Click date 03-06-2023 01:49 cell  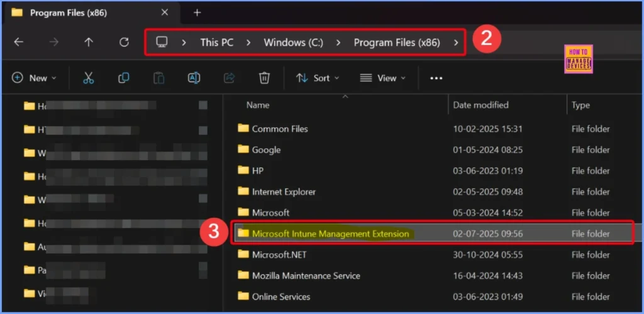(487, 296)
